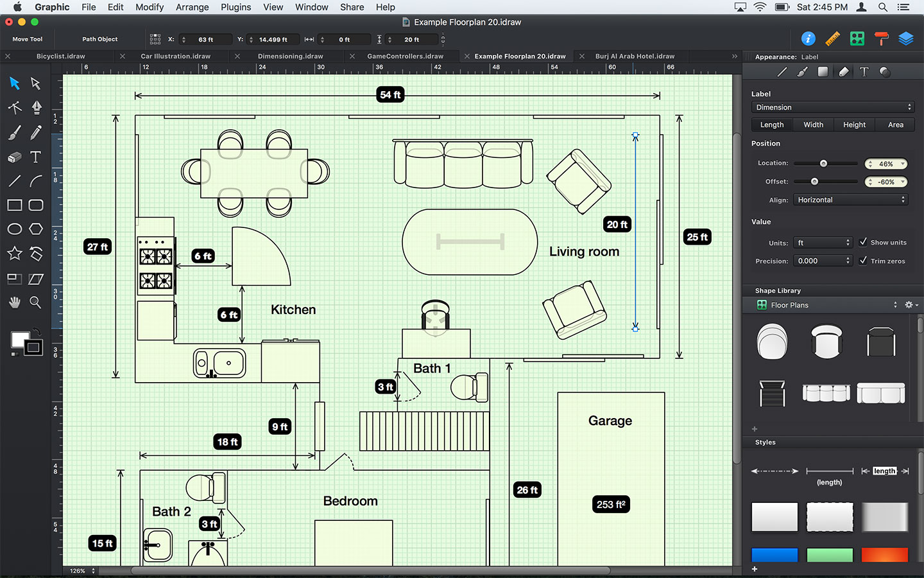Open the Units dropdown showing ft

click(823, 242)
